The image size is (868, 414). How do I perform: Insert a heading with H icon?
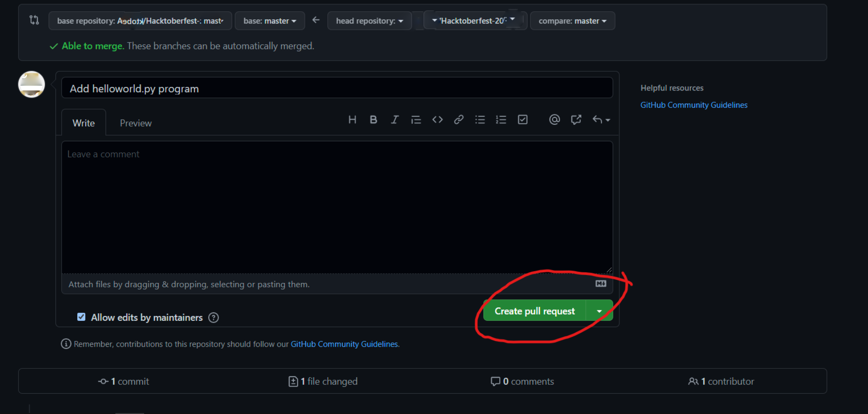click(x=352, y=120)
